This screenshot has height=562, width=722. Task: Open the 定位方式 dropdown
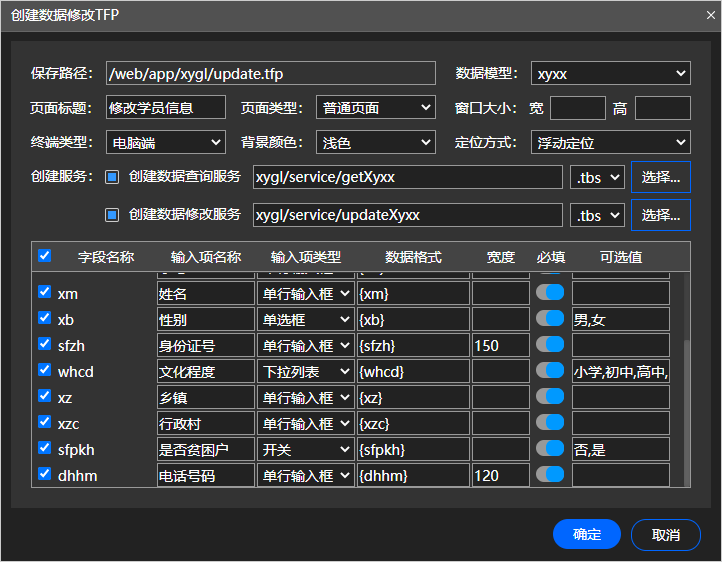[610, 143]
